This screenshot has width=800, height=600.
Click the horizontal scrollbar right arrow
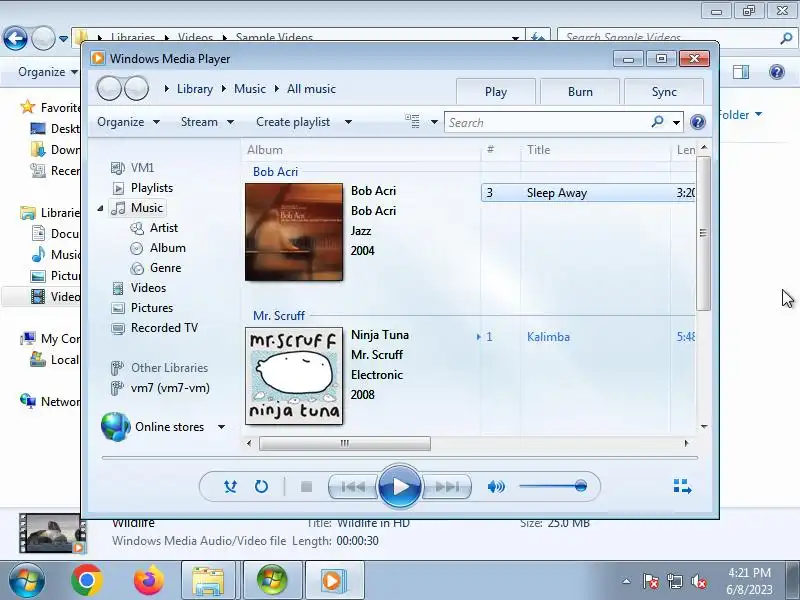(686, 443)
